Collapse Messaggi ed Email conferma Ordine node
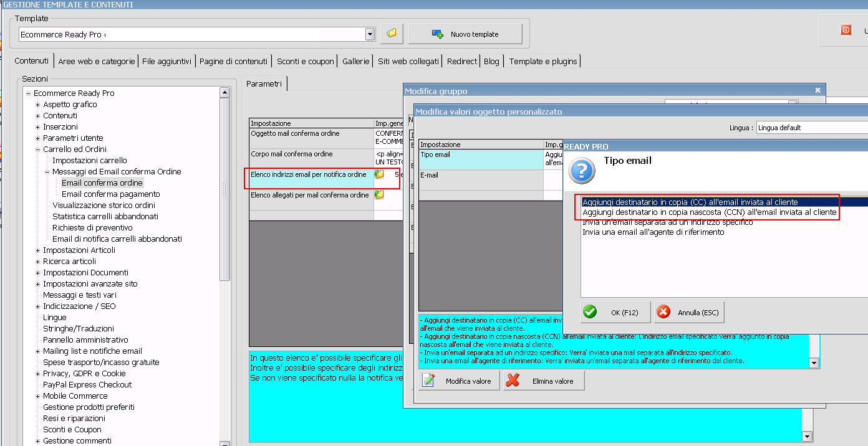Image resolution: width=868 pixels, height=446 pixels. [x=47, y=172]
